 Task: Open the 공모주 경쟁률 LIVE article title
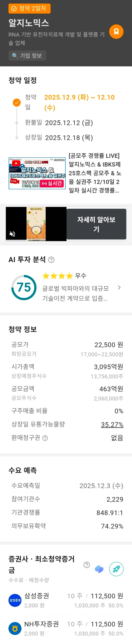pyautogui.click(x=95, y=173)
